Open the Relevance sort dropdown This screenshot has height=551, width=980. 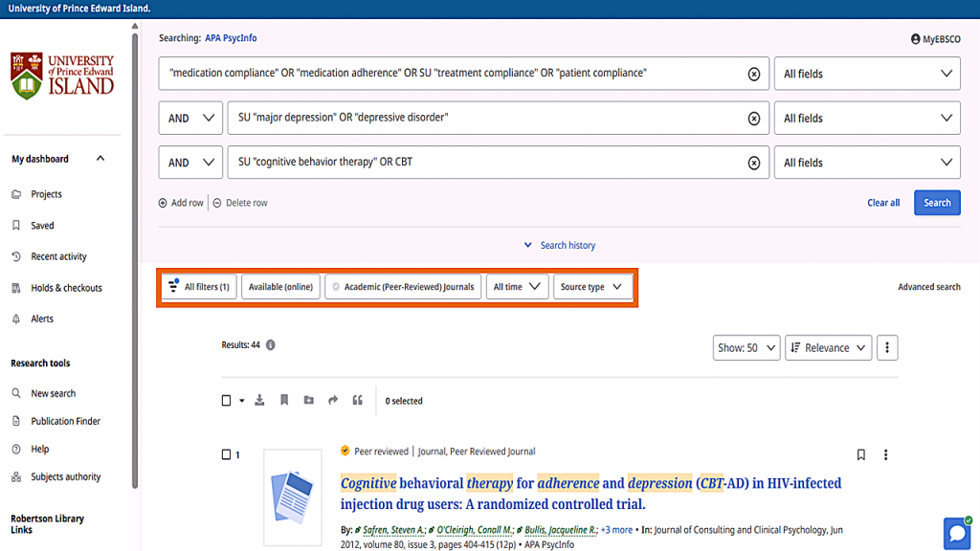click(x=828, y=348)
